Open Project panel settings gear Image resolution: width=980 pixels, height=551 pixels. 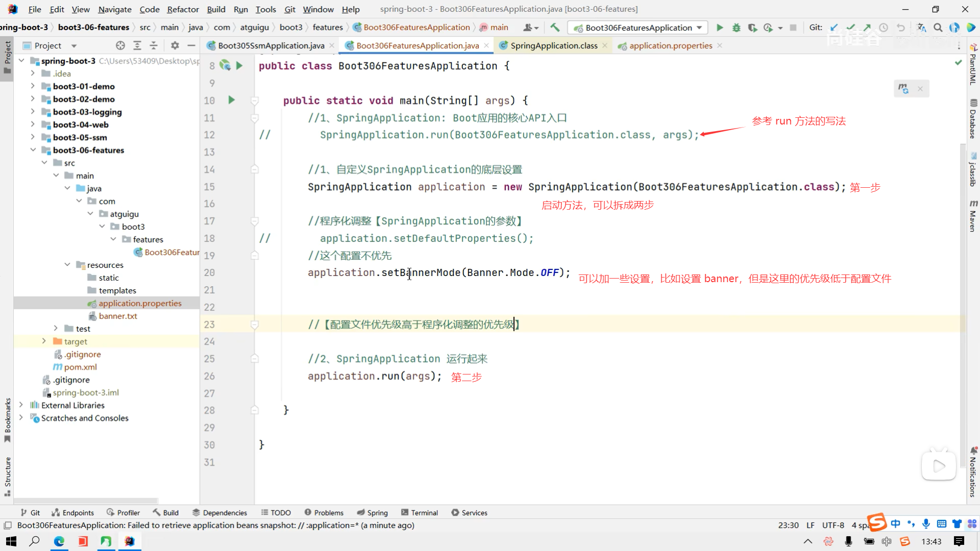175,45
